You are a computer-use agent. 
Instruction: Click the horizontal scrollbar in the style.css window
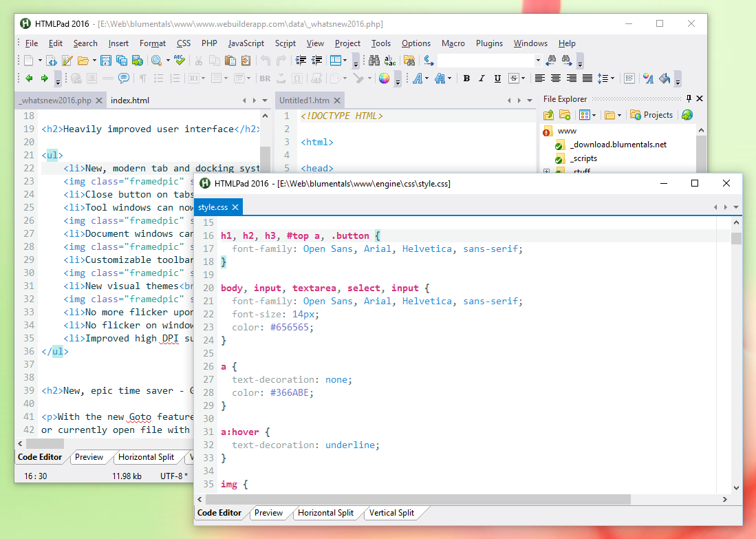(x=418, y=500)
